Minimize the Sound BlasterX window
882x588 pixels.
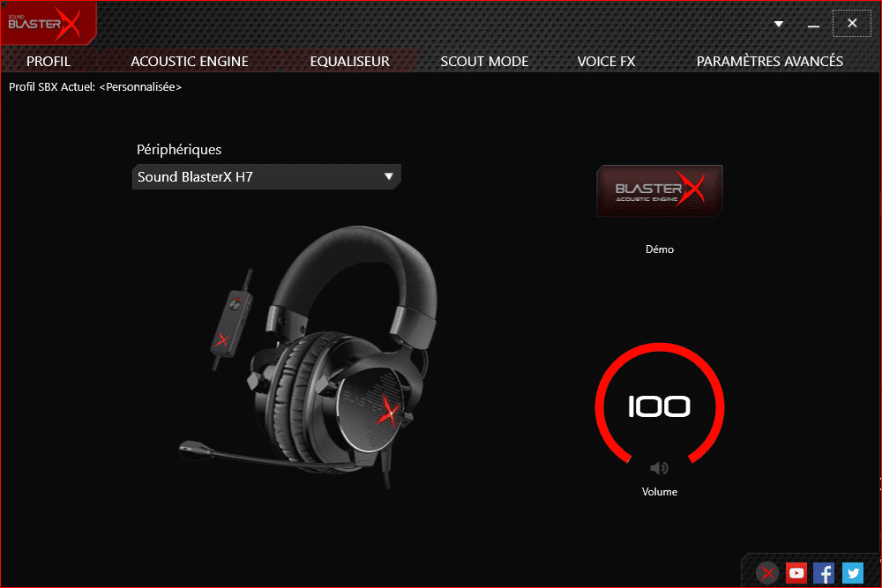813,24
